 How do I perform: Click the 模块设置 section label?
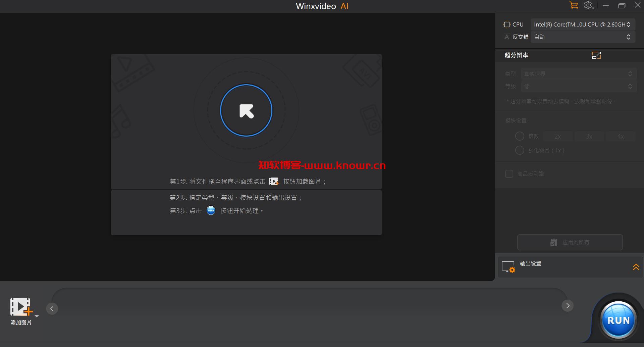tap(516, 120)
